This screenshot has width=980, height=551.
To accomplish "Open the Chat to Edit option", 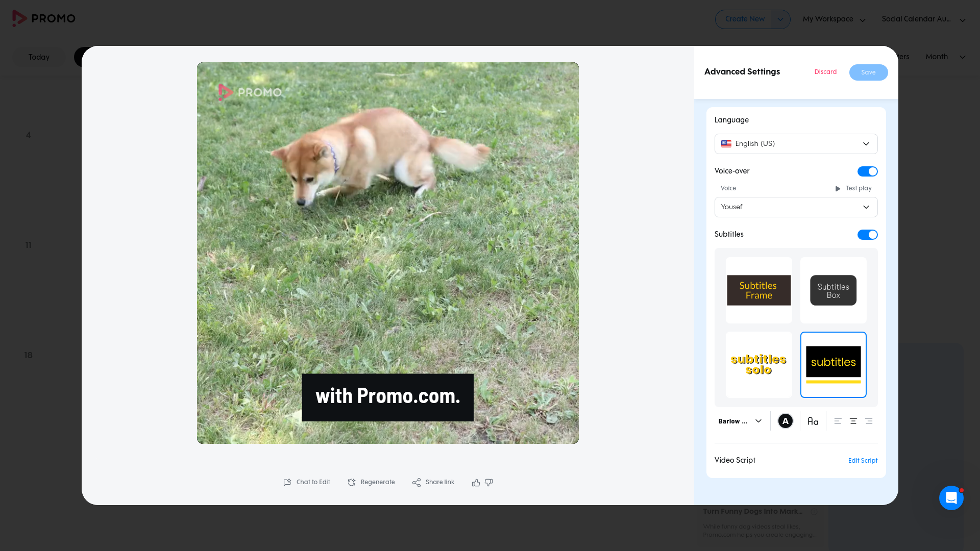I will (x=307, y=482).
